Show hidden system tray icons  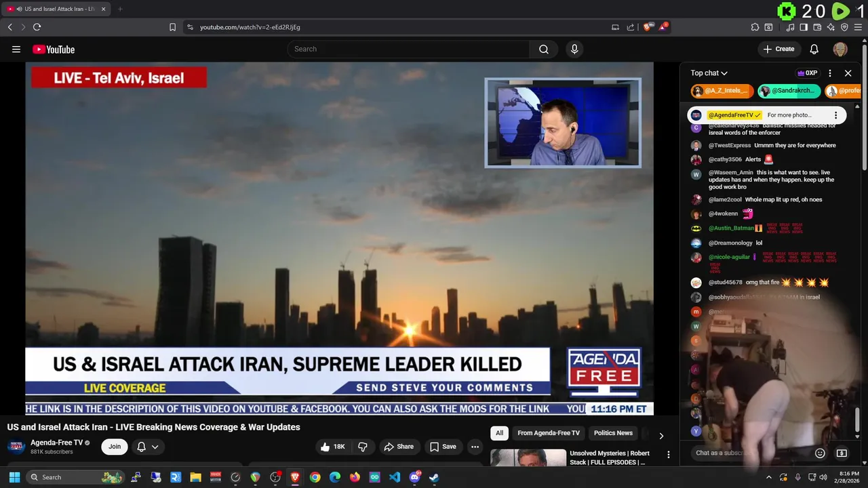(x=768, y=477)
